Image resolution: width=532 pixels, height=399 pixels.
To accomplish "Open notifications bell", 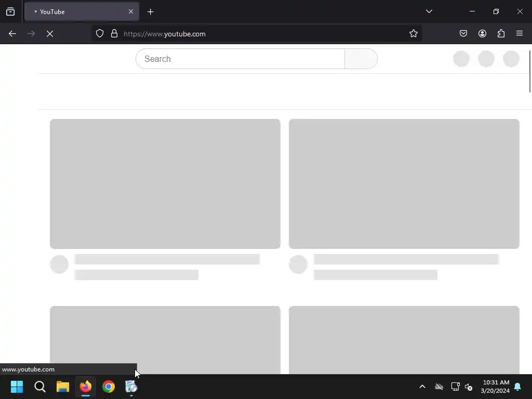I will [518, 387].
